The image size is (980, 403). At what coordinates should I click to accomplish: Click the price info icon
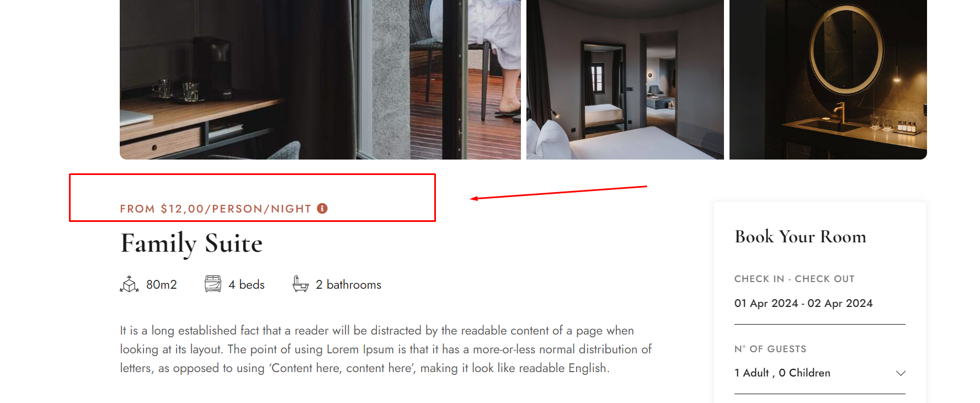pyautogui.click(x=322, y=208)
